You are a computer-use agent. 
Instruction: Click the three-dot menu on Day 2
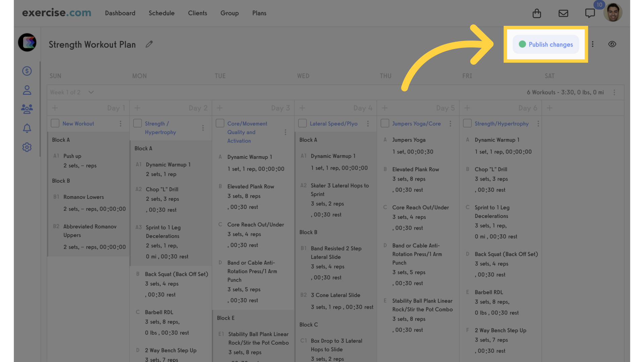[x=203, y=128]
